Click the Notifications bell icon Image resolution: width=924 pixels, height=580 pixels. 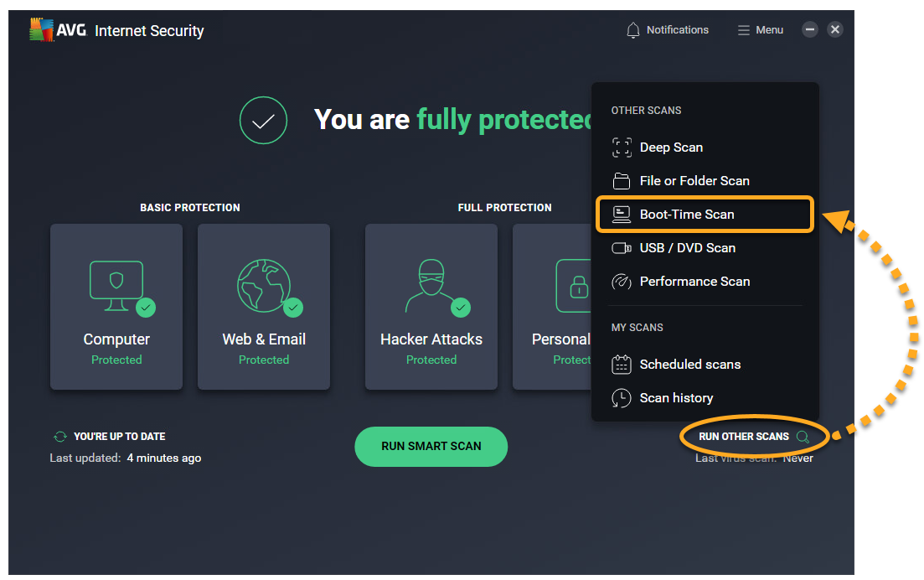[x=633, y=30]
